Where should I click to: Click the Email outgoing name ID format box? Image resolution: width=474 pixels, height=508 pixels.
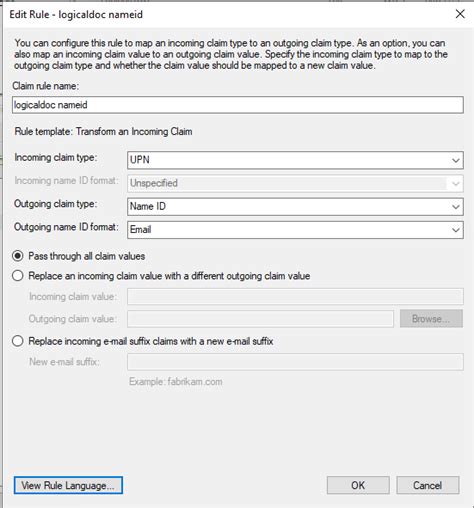click(295, 230)
